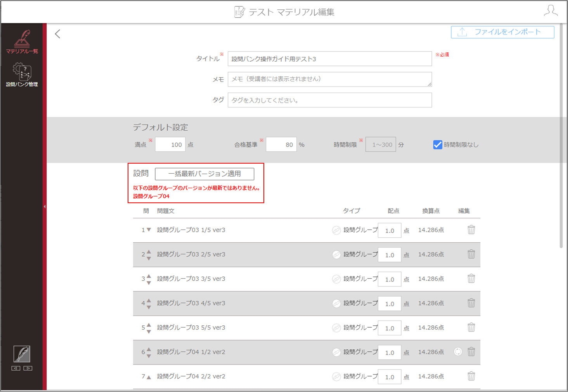Click the back arrow chevron

[x=58, y=34]
